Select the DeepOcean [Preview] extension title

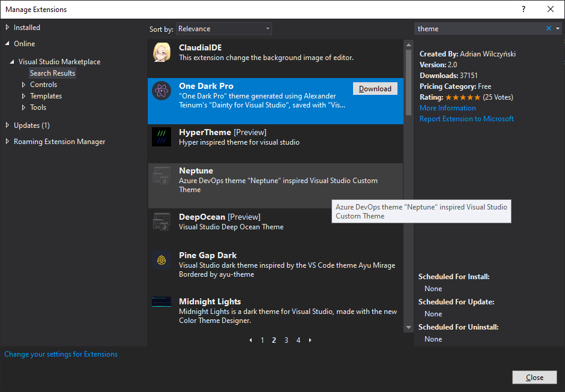[220, 217]
